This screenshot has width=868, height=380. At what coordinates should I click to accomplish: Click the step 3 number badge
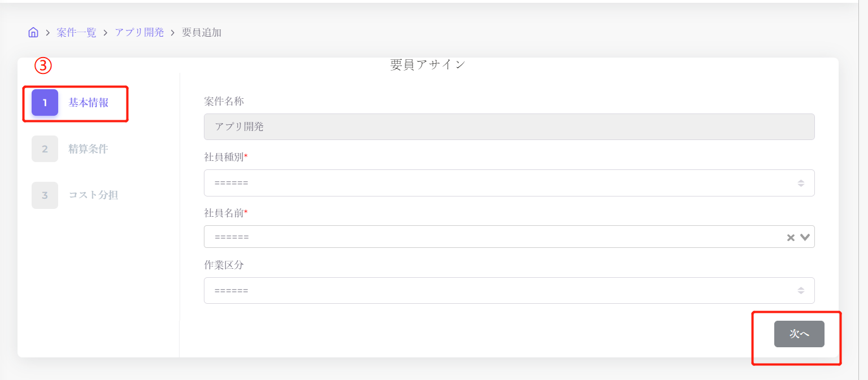(x=45, y=195)
